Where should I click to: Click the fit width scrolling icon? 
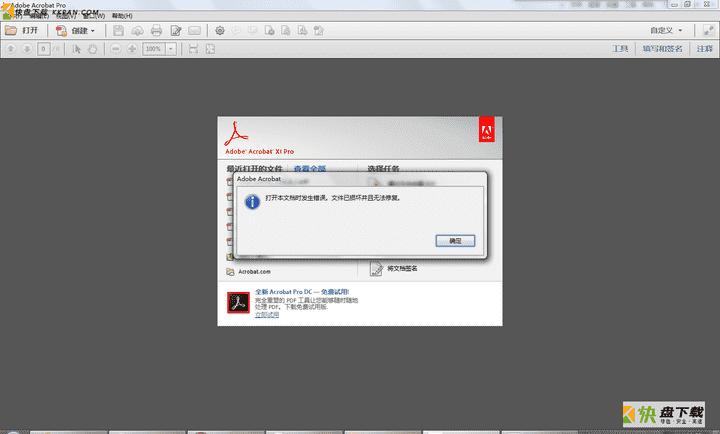coord(193,49)
